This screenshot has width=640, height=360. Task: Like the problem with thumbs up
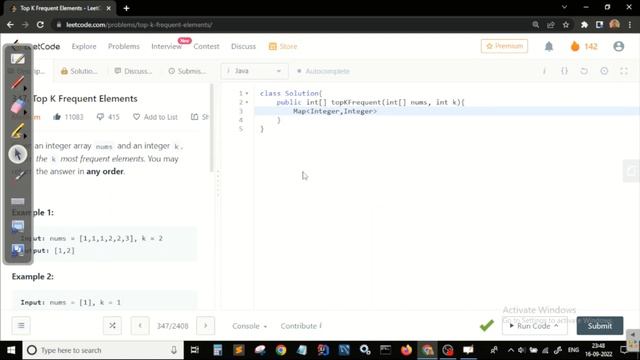tap(57, 117)
